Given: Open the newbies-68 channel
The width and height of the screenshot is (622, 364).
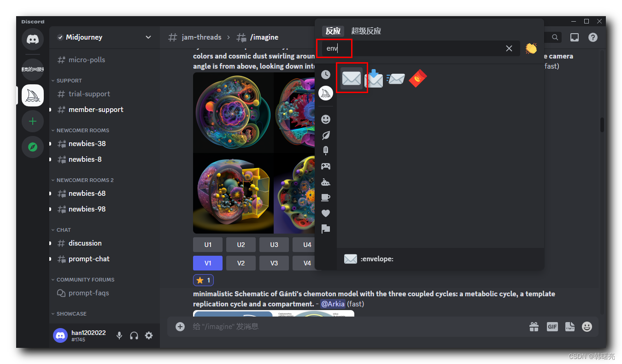Looking at the screenshot, I should pos(105,194).
